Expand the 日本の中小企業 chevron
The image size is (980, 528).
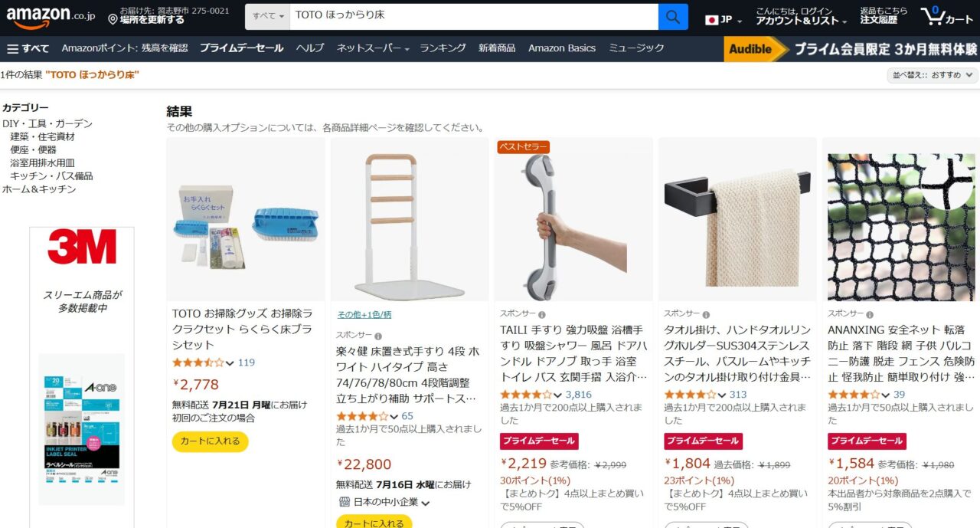(426, 503)
